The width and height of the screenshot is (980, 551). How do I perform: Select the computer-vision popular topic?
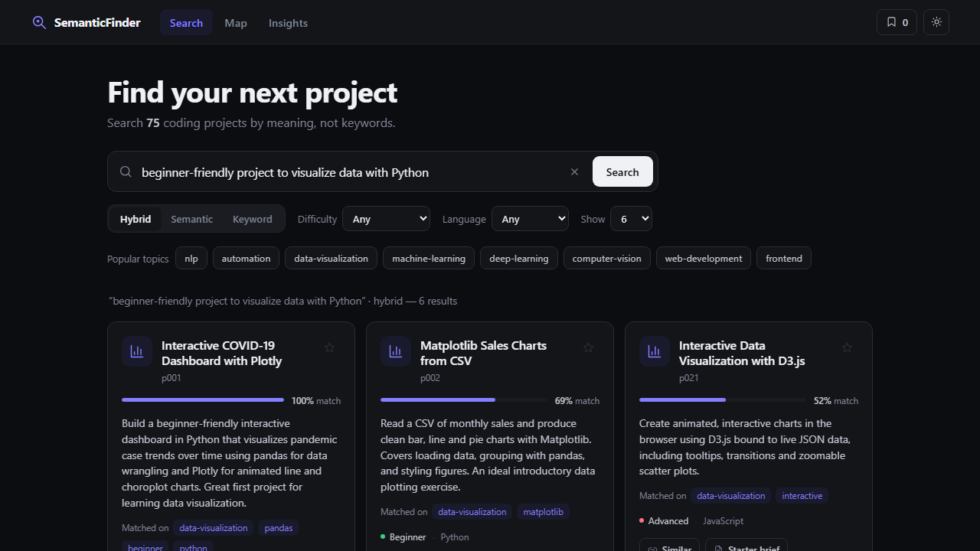point(607,258)
